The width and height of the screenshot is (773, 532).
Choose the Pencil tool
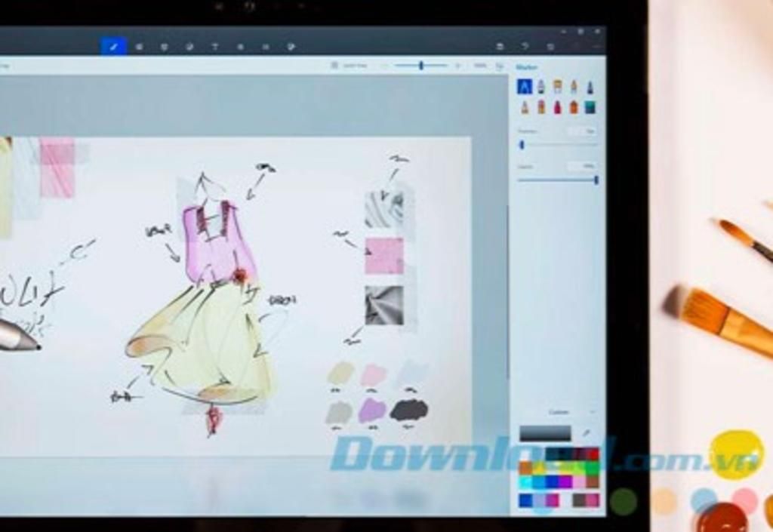click(525, 107)
